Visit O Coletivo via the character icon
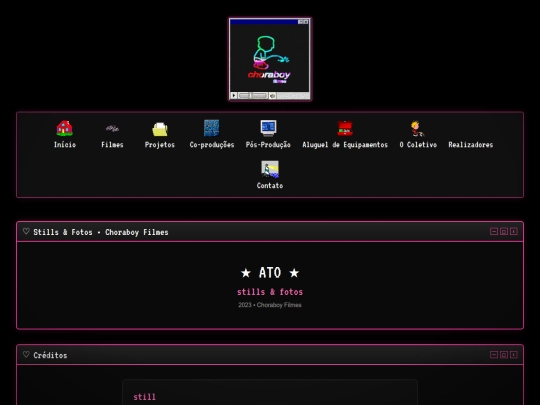The image size is (540, 405). 418,128
